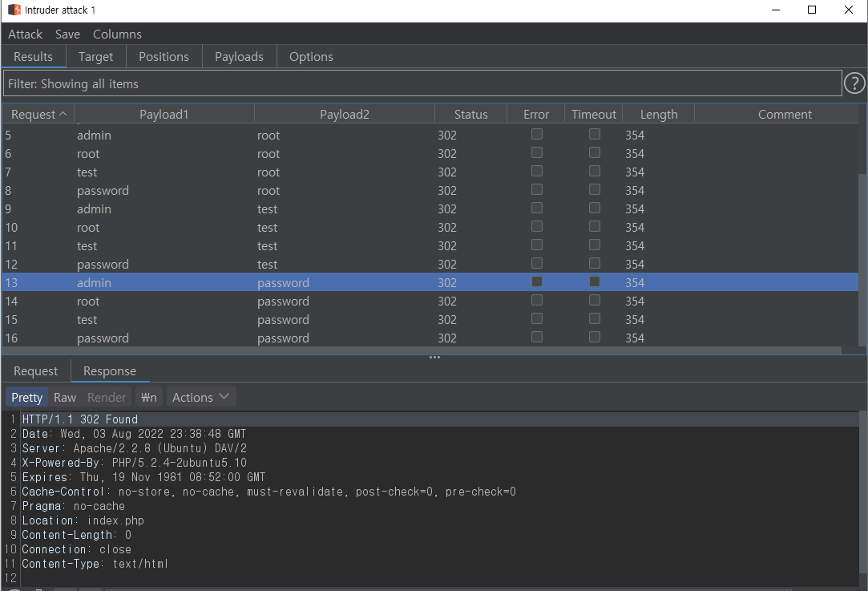
Task: Open the Columns menu
Action: [117, 34]
